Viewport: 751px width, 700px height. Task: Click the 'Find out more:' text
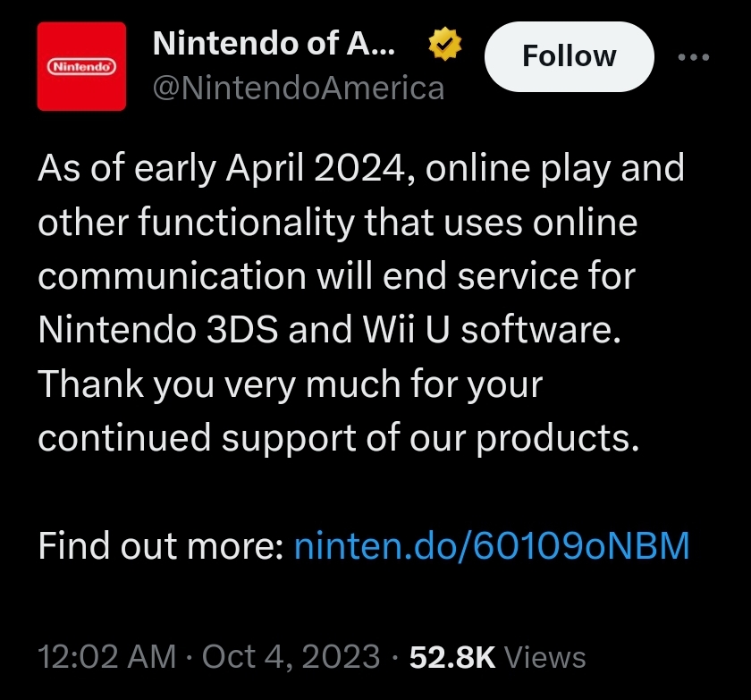coord(161,545)
